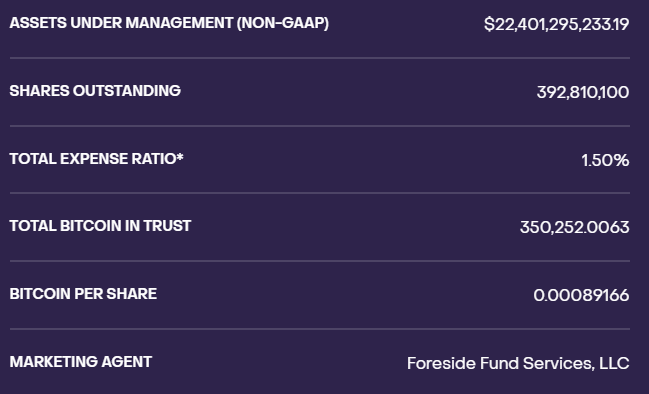
Task: Select the 0.00089166 per share value
Action: 581,296
